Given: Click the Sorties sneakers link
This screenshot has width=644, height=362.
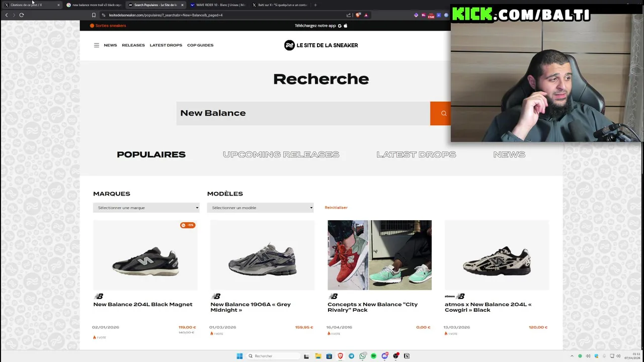Looking at the screenshot, I should click(108, 26).
